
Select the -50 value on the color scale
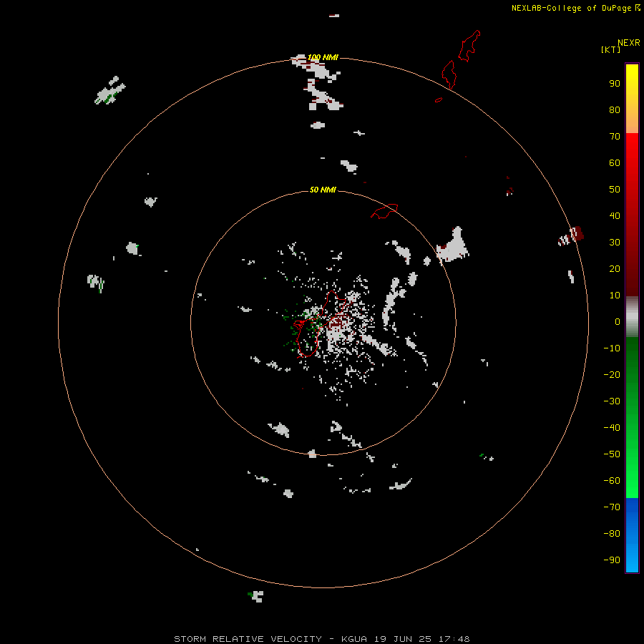click(x=612, y=454)
